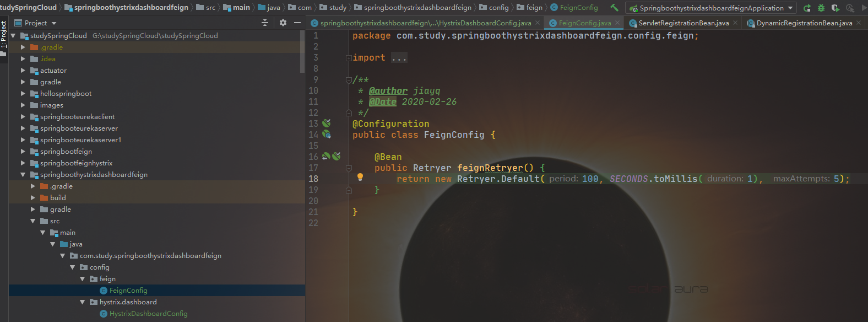The image size is (868, 322).
Task: Toggle the 1: Project side tool window button
Action: point(4,37)
